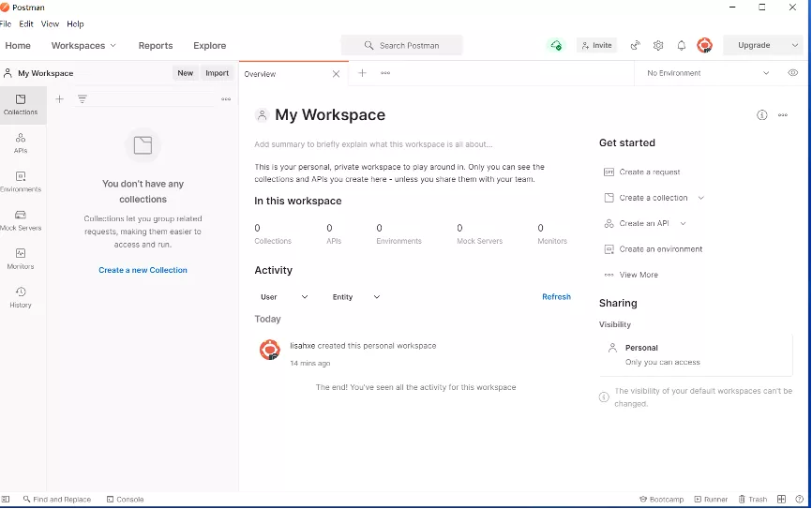Click the My Workspace sidebar title
Screen dimensions: 812x509
[x=46, y=73]
